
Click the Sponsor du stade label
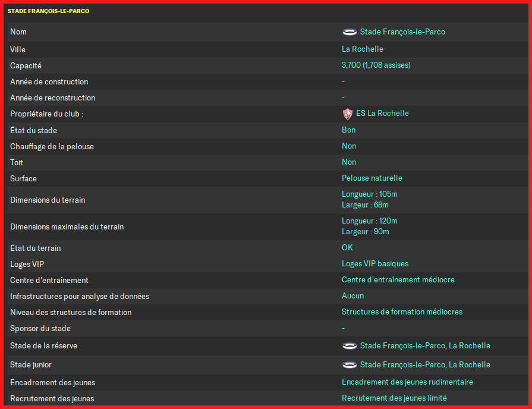coord(40,329)
